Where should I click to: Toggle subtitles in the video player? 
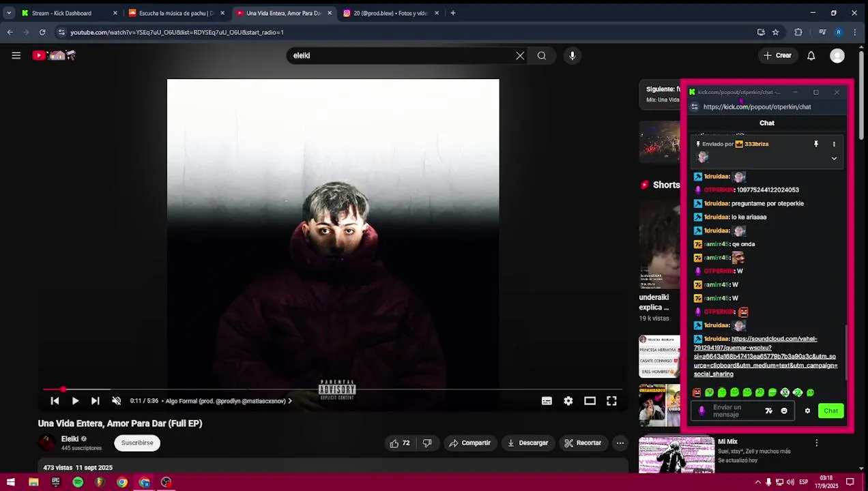(547, 401)
